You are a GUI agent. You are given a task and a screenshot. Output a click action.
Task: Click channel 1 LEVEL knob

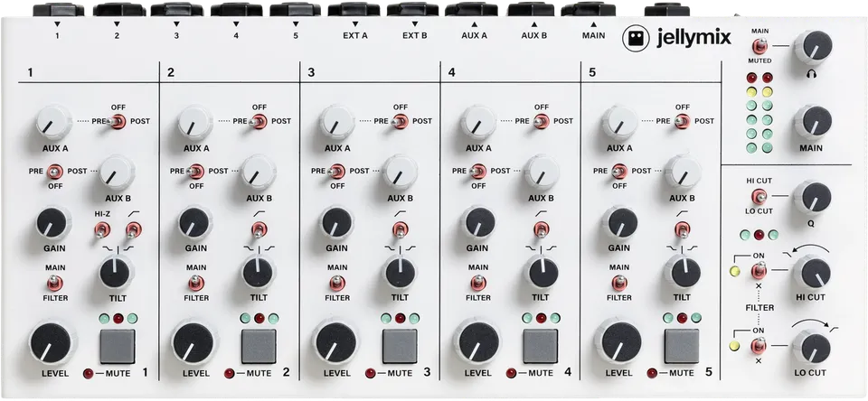[52, 343]
